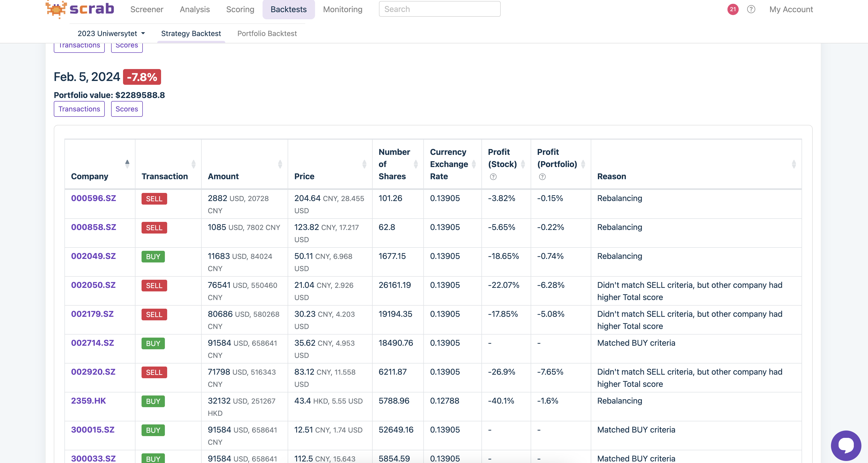868x463 pixels.
Task: Click the Scores button under portfolio value
Action: point(127,109)
